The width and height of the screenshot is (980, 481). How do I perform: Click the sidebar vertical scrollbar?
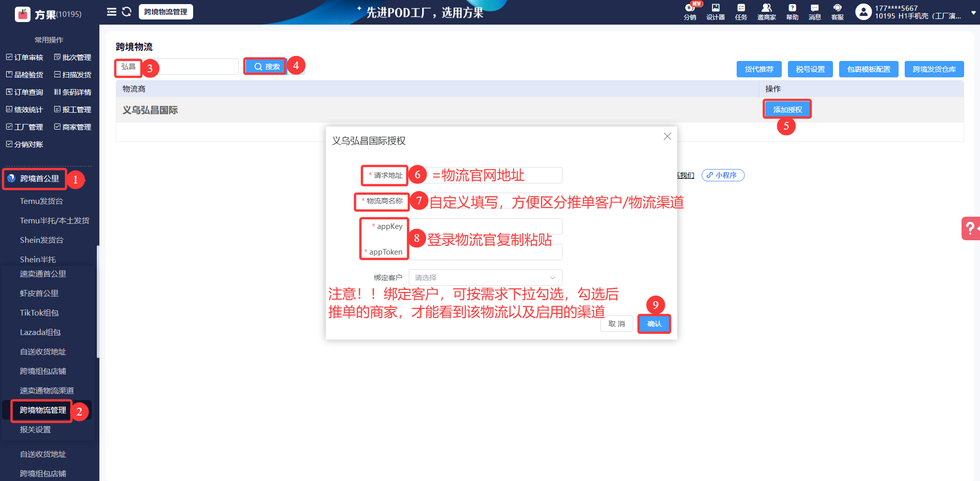click(98, 302)
